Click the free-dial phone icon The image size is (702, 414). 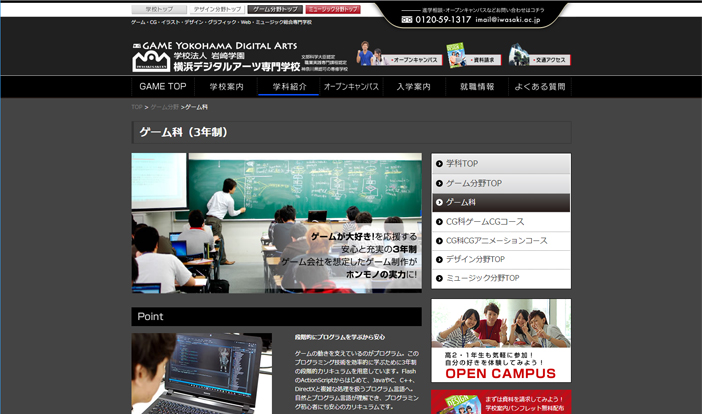(407, 19)
